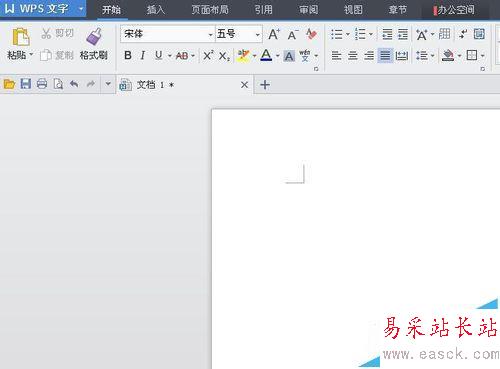The image size is (500, 369).
Task: Click the show/hide paragraph marks icon
Action: click(463, 34)
